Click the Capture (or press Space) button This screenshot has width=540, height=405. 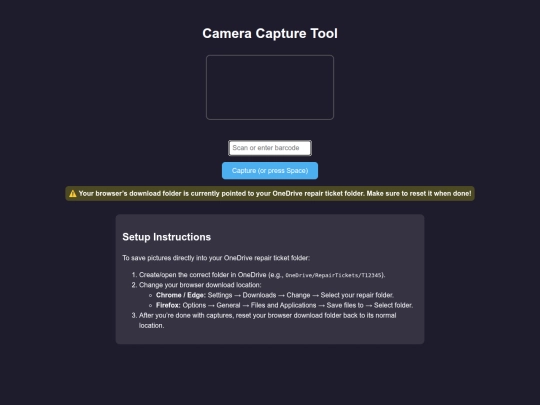coord(270,171)
